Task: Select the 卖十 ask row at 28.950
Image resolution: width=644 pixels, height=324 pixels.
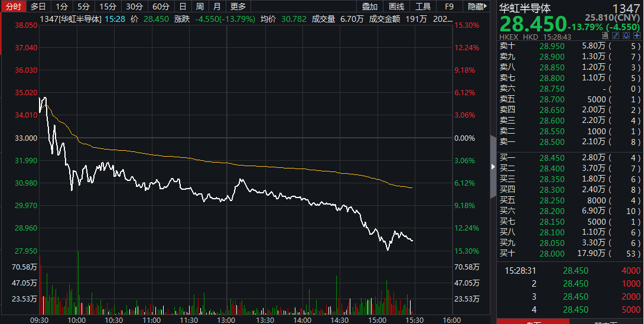Action: [x=570, y=46]
